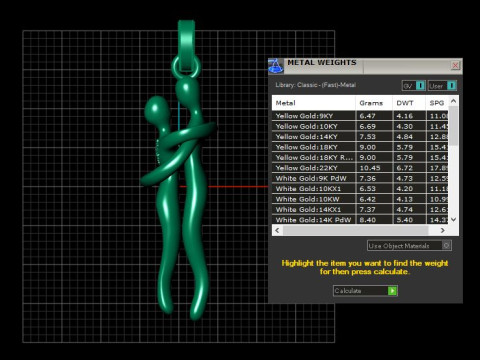Click the 4.73 DWT cell
Screen dimensions: 480x360
409,178
